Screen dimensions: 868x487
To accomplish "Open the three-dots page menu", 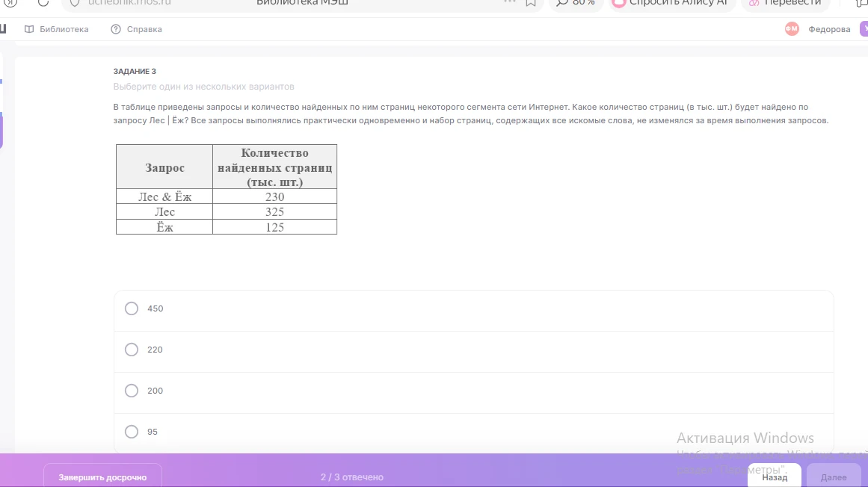I will [510, 2].
